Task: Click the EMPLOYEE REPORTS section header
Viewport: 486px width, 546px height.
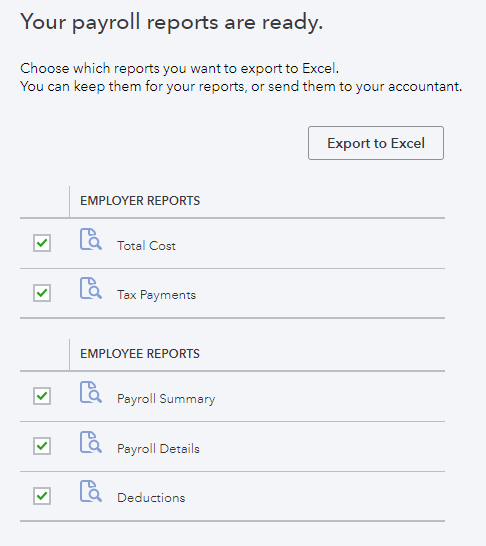Action: pos(140,354)
